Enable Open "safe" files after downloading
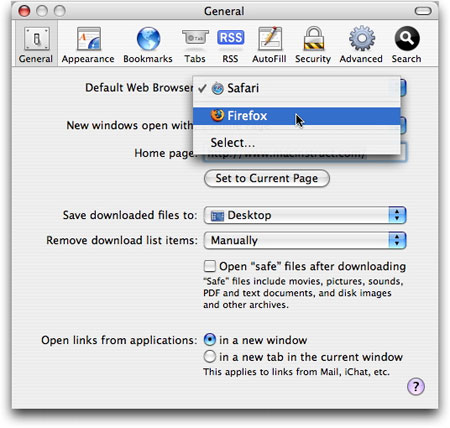Viewport: 450px width, 428px height. tap(210, 266)
